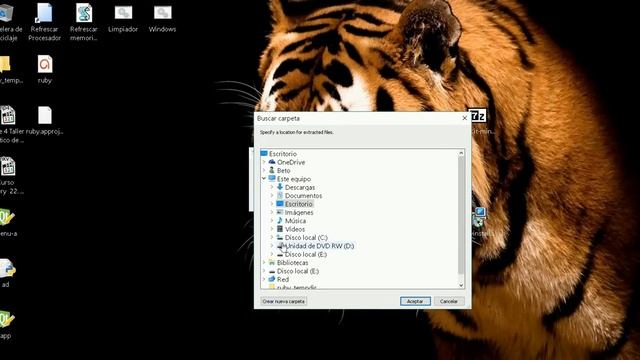Click the Música note icon
Viewport: 640px width, 360px height.
(x=280, y=220)
